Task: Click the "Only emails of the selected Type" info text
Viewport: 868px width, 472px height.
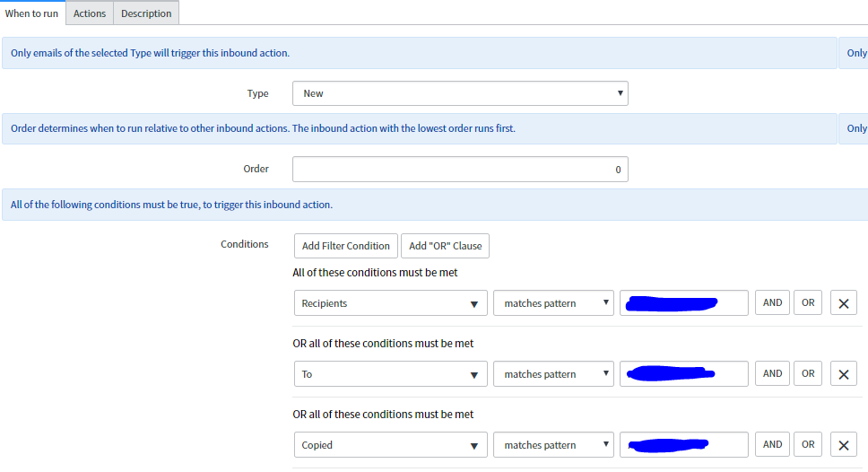Action: (x=150, y=53)
